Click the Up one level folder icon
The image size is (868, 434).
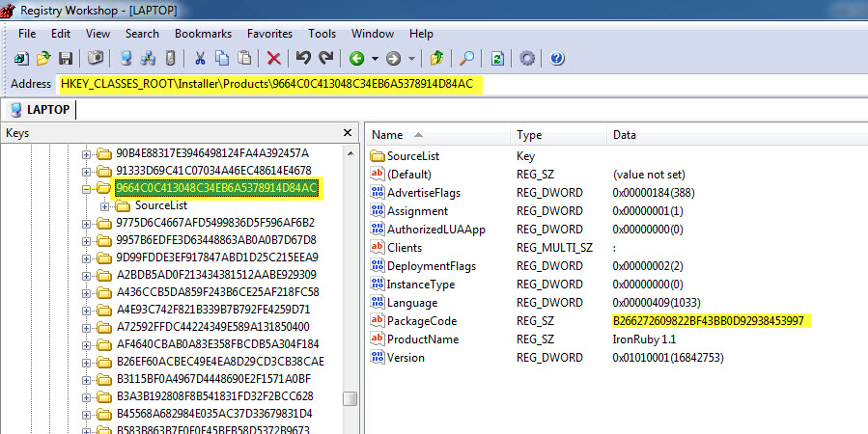tap(436, 58)
